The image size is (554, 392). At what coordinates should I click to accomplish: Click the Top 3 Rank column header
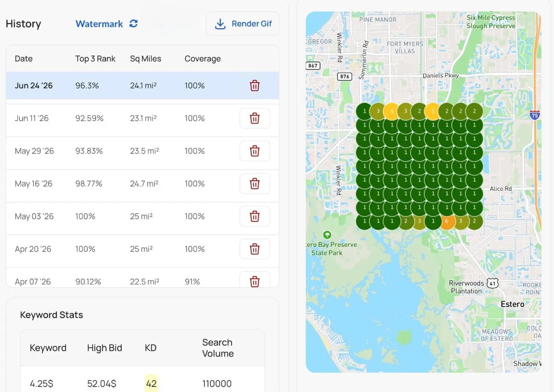(x=96, y=58)
